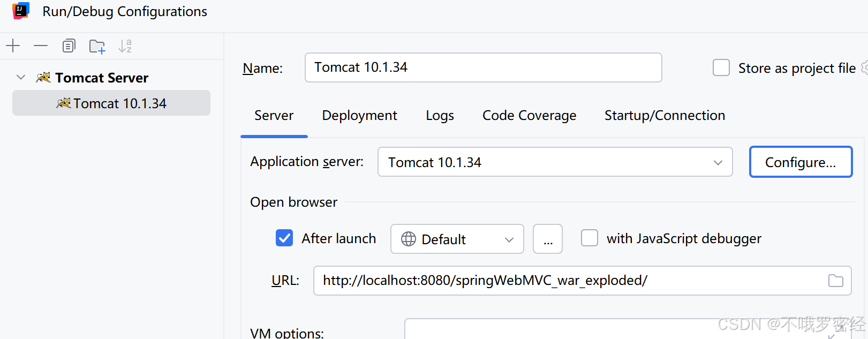Remove selected configuration with minus icon
The height and width of the screenshot is (339, 868).
[41, 46]
